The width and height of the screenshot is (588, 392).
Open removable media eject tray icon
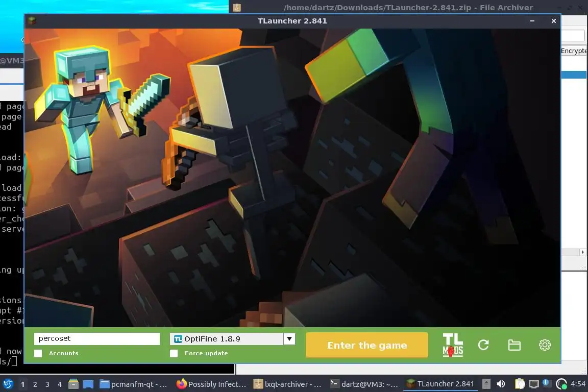coord(486,384)
